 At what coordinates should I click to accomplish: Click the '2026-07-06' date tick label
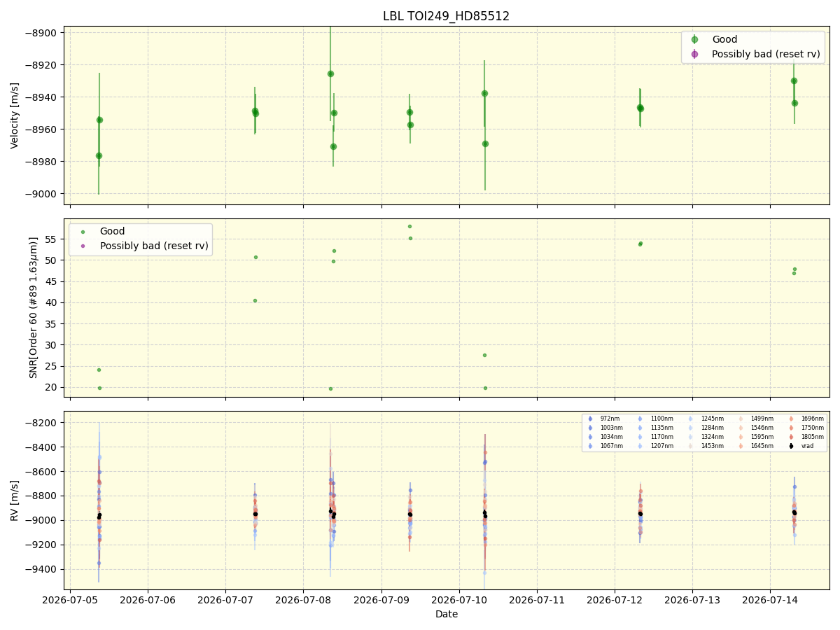[148, 601]
